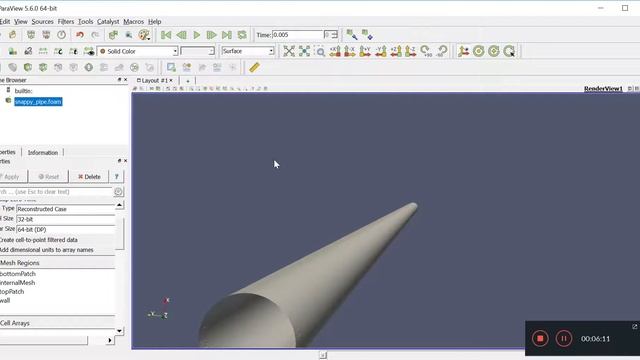Add a new layout tab
Viewport: 640px width, 360px height.
188,81
